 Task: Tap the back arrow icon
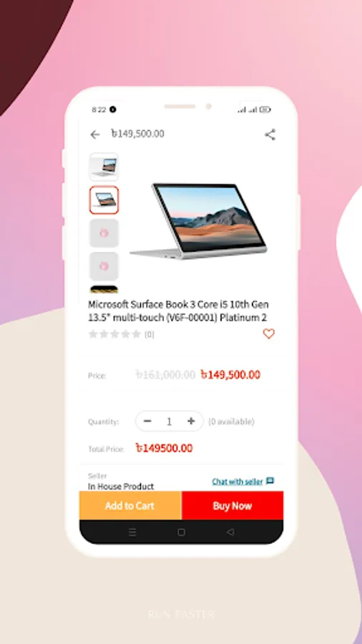[95, 135]
